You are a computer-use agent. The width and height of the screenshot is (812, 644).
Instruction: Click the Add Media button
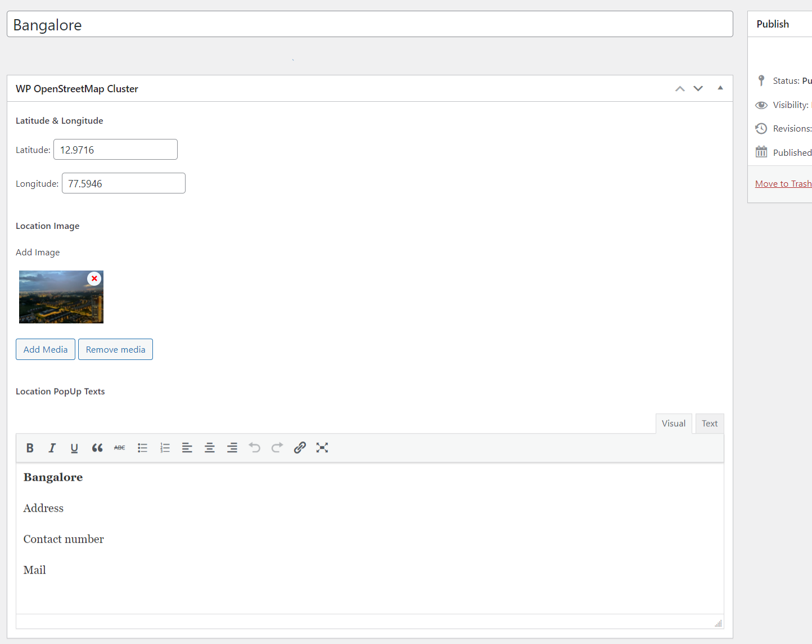[46, 349]
